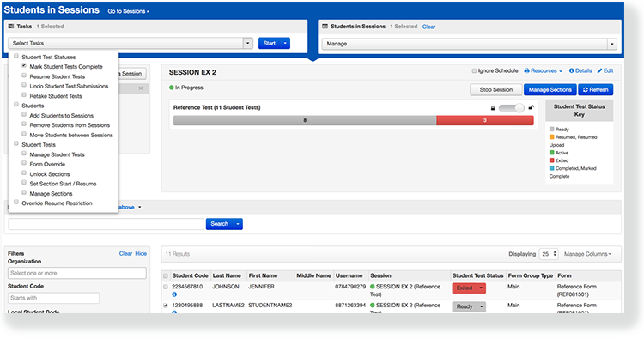
Task: Click the locked padlock icon beside the toggle
Action: [x=493, y=108]
